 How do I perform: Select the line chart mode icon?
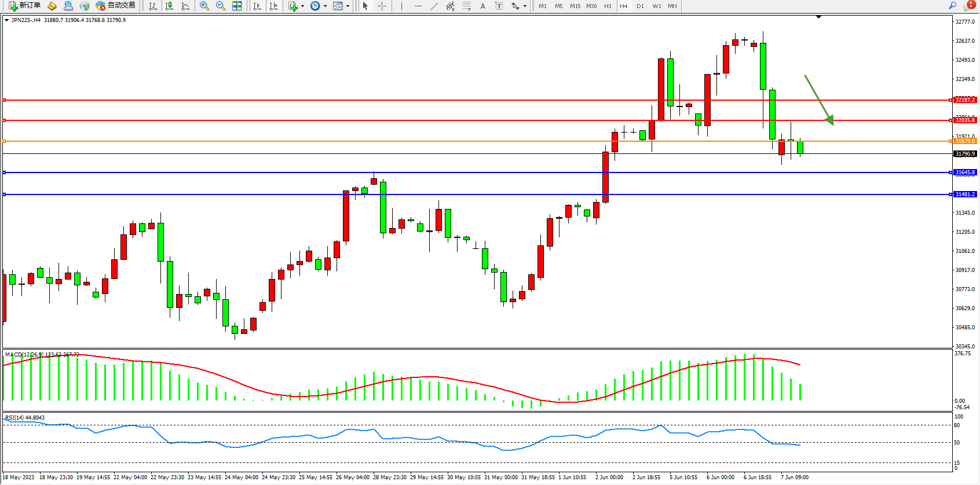coord(185,6)
